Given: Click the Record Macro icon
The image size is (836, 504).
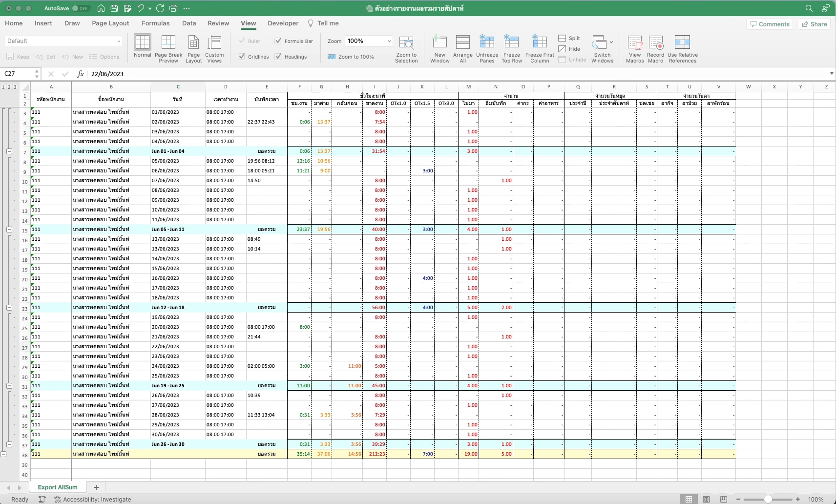Looking at the screenshot, I should pyautogui.click(x=655, y=43).
